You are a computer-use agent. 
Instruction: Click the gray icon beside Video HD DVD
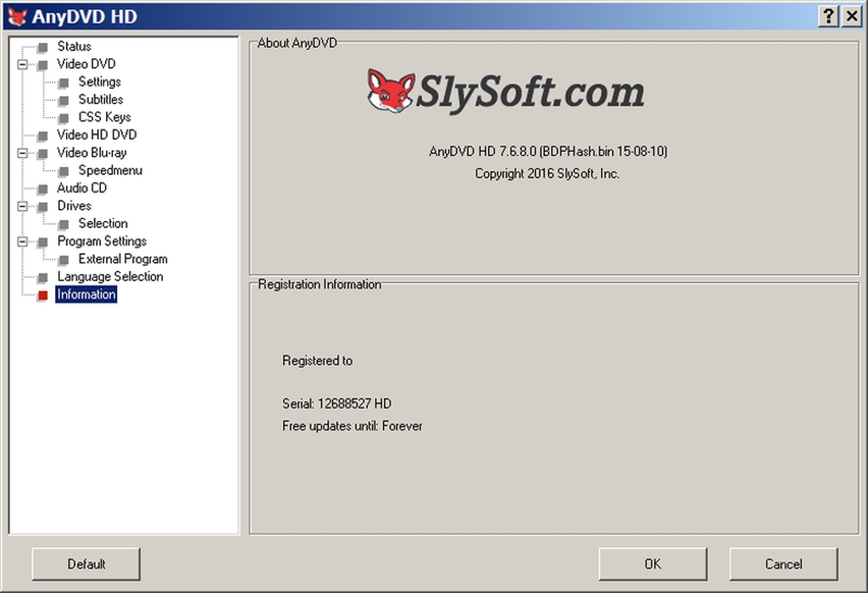click(x=42, y=136)
